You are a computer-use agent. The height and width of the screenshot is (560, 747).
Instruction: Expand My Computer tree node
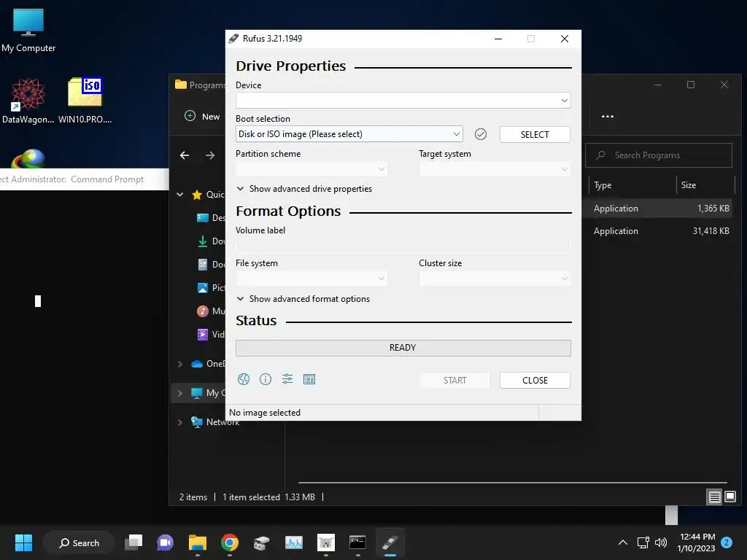coord(180,393)
